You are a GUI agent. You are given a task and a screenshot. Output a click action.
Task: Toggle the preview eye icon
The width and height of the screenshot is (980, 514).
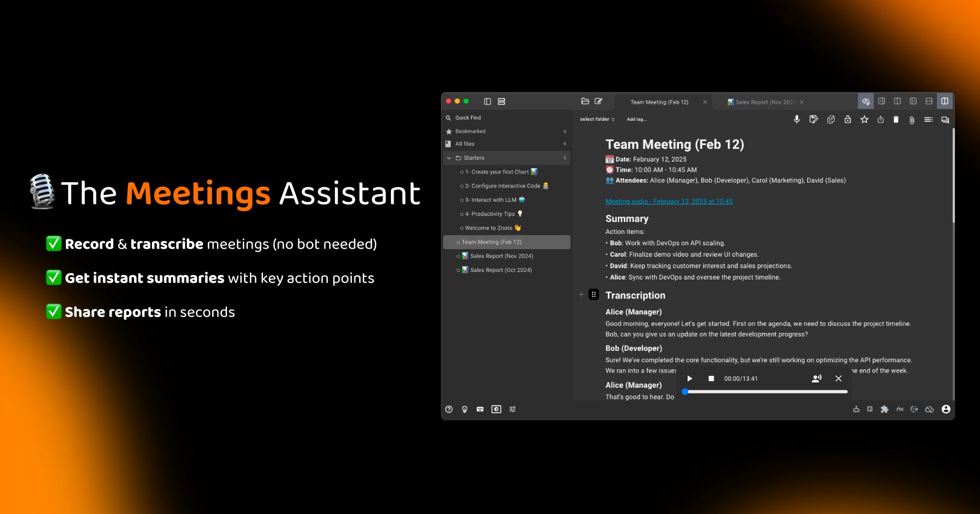pyautogui.click(x=866, y=101)
